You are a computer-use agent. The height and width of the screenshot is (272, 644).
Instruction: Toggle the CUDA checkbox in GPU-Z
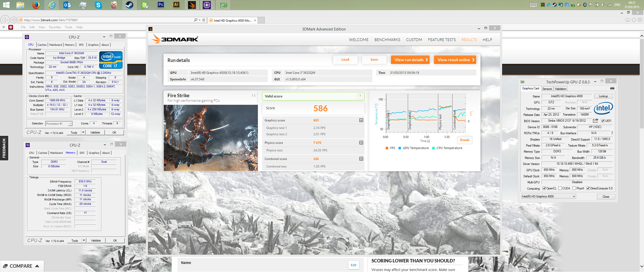tap(560, 188)
